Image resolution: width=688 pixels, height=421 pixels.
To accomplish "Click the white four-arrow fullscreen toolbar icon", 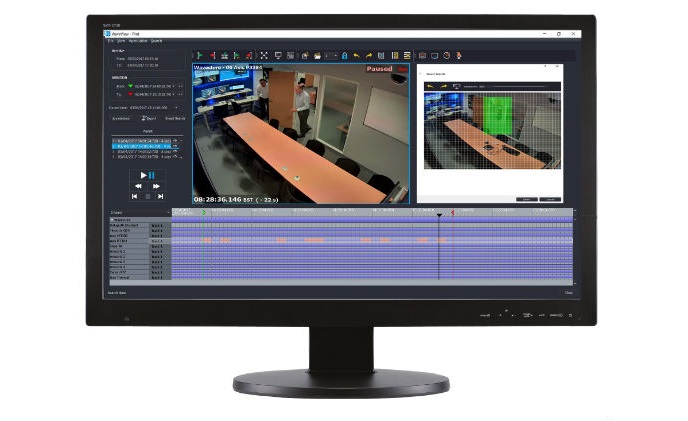I will point(264,55).
